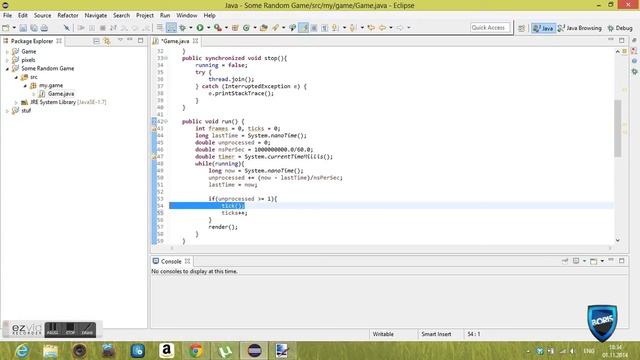Switch to the Debug perspective
This screenshot has width=640, height=360.
(x=620, y=28)
